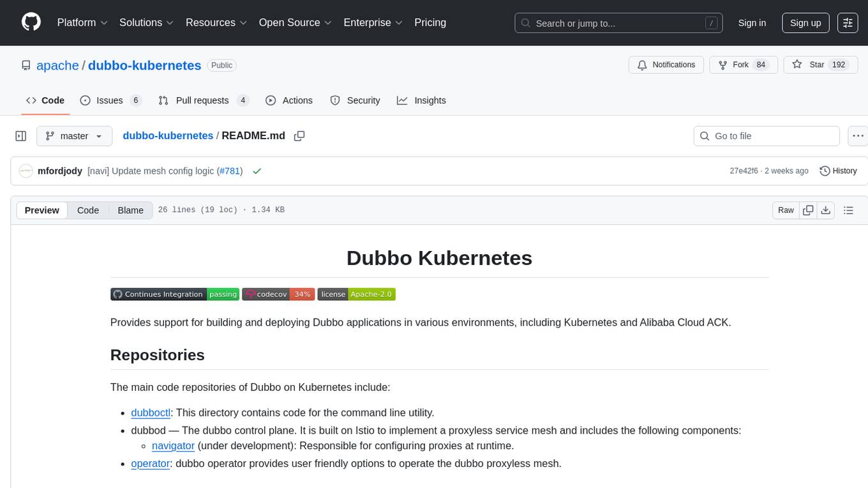Switch to the Actions tab
868x488 pixels.
pos(289,100)
